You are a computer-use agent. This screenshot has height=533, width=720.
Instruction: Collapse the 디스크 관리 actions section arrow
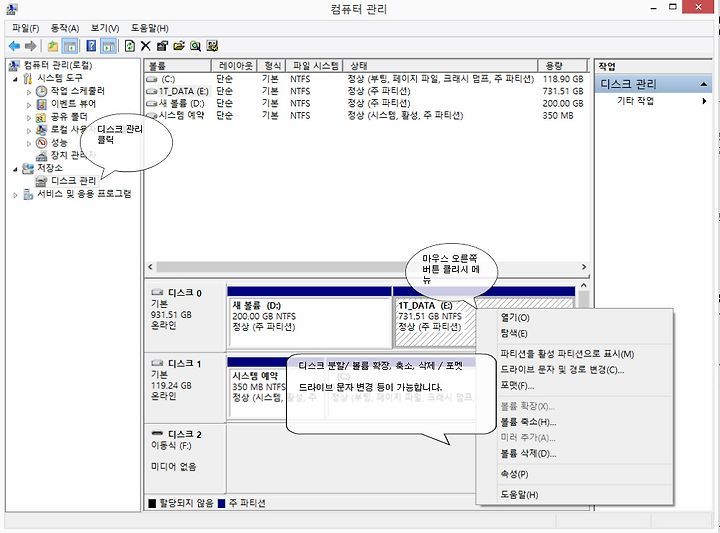703,84
